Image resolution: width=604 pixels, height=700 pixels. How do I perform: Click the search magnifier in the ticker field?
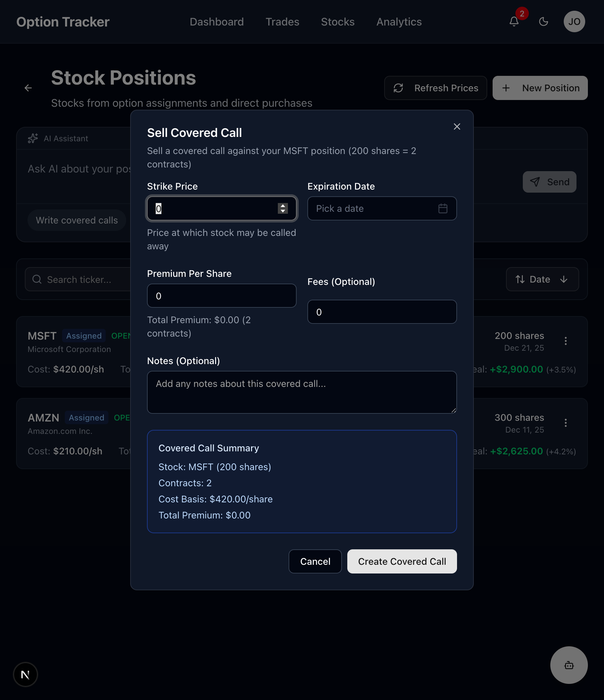tap(37, 280)
